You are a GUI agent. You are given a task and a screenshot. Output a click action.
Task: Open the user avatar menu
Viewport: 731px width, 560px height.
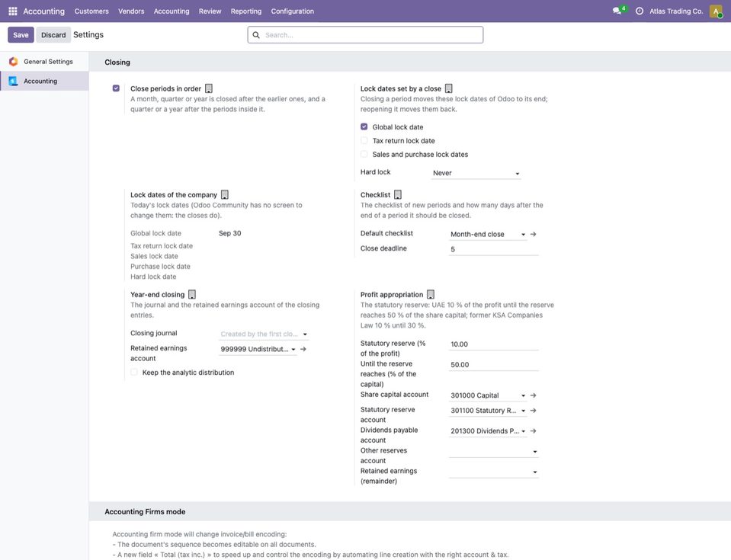(716, 11)
